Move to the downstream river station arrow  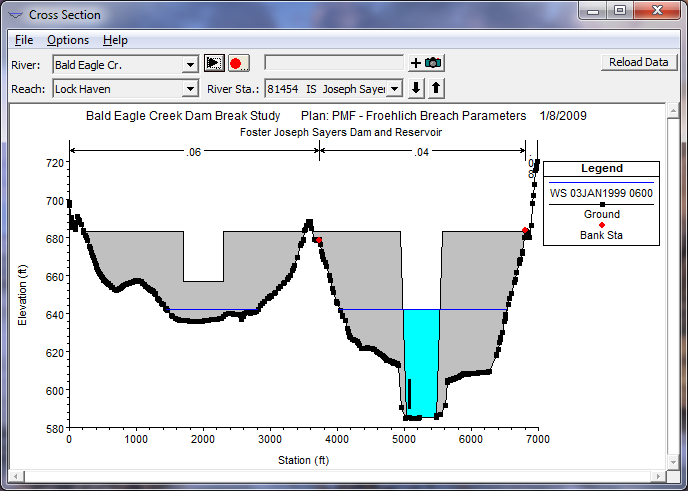coord(417,88)
